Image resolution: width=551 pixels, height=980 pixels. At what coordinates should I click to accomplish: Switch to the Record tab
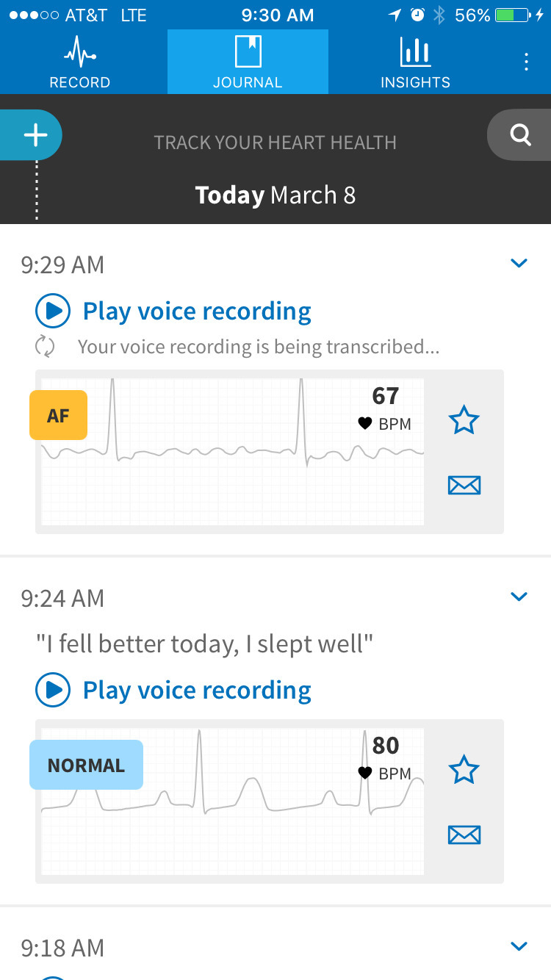click(x=79, y=62)
